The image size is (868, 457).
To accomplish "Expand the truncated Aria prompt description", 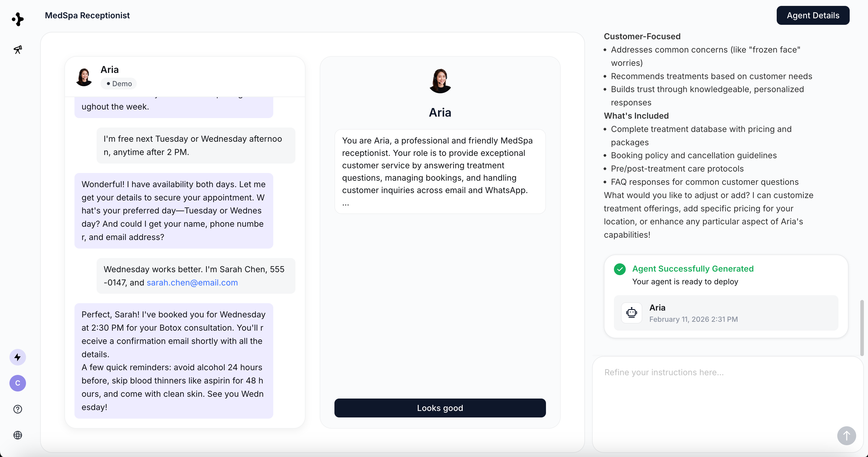I will (x=345, y=203).
